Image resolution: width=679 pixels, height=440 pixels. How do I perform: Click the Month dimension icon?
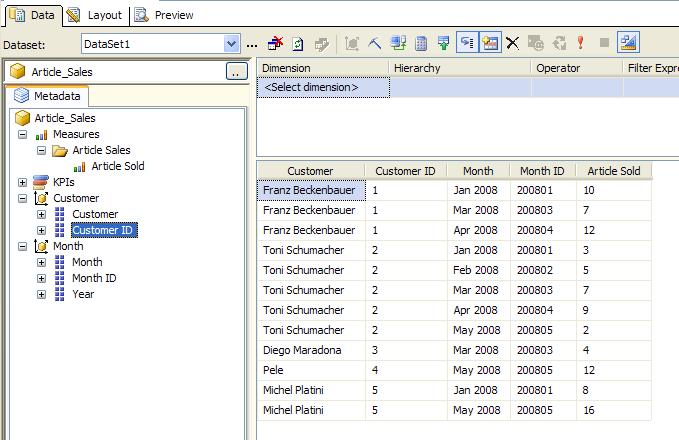coord(41,246)
